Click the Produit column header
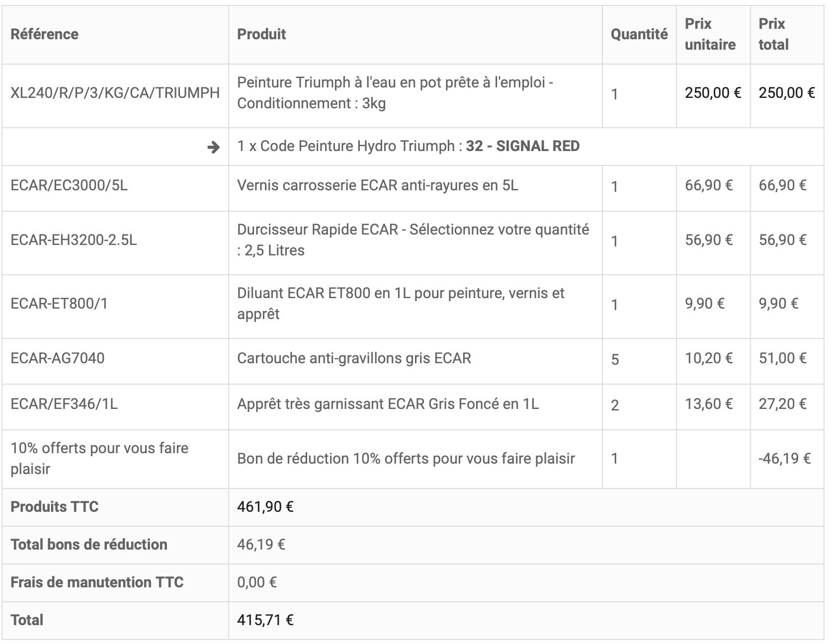The image size is (832, 644). 261,34
